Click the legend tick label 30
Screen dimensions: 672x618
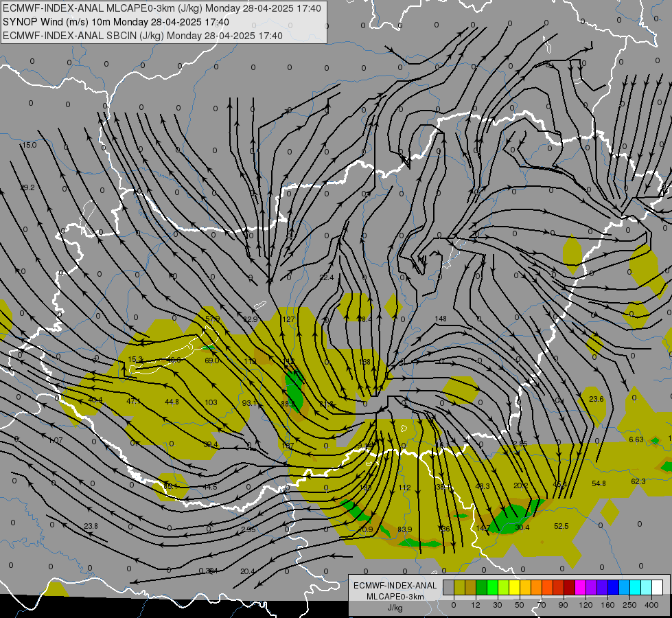coord(497,605)
